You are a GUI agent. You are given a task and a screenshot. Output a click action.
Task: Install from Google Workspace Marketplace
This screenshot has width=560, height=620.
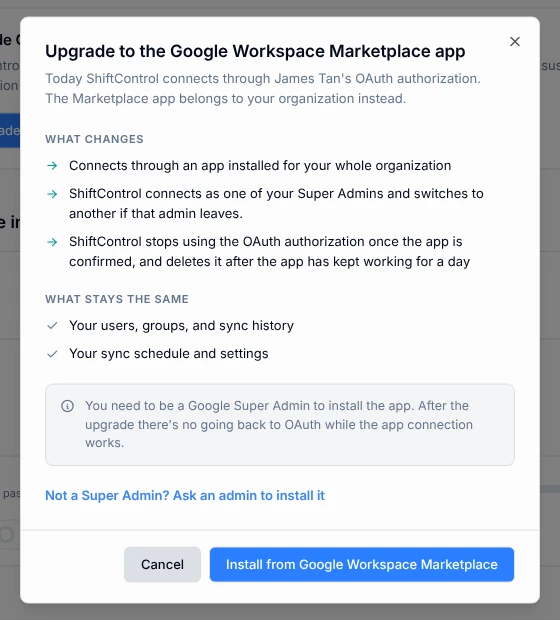tap(361, 564)
